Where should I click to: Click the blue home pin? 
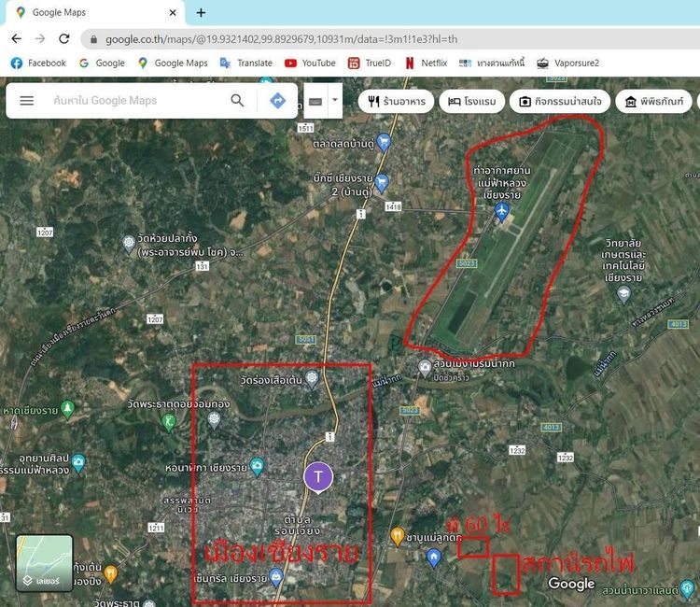[x=434, y=558]
